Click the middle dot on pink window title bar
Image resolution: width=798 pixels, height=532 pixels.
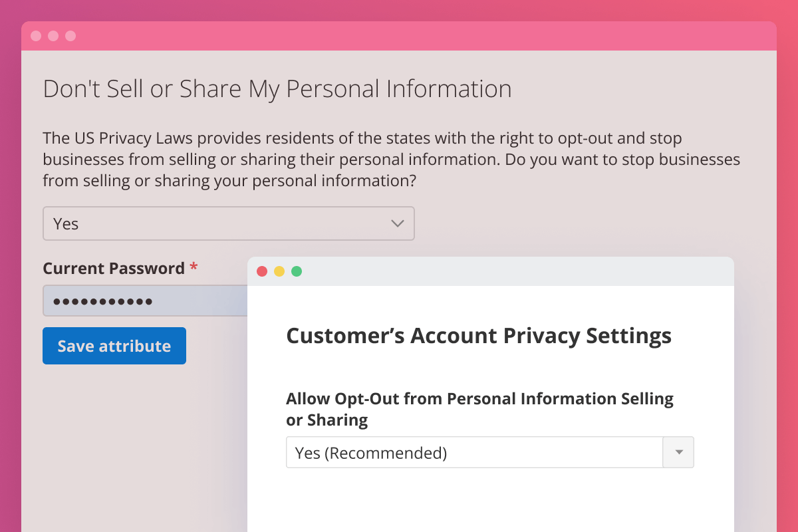53,36
